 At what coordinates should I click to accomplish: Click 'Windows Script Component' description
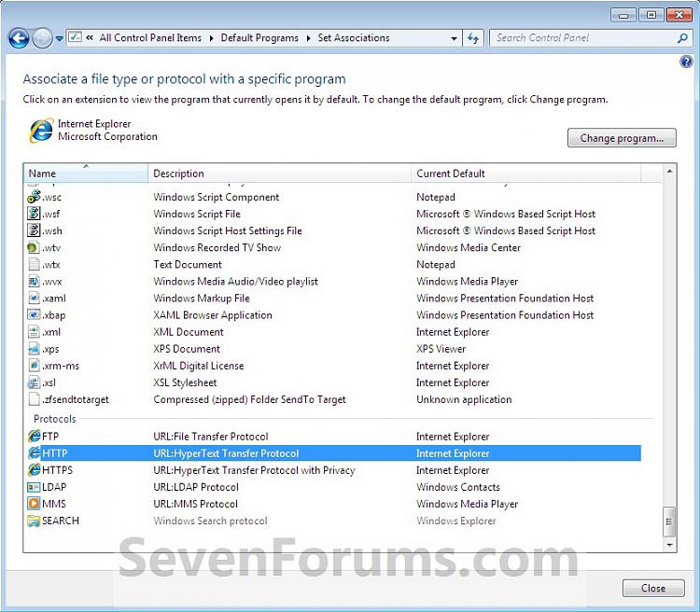coord(217,197)
